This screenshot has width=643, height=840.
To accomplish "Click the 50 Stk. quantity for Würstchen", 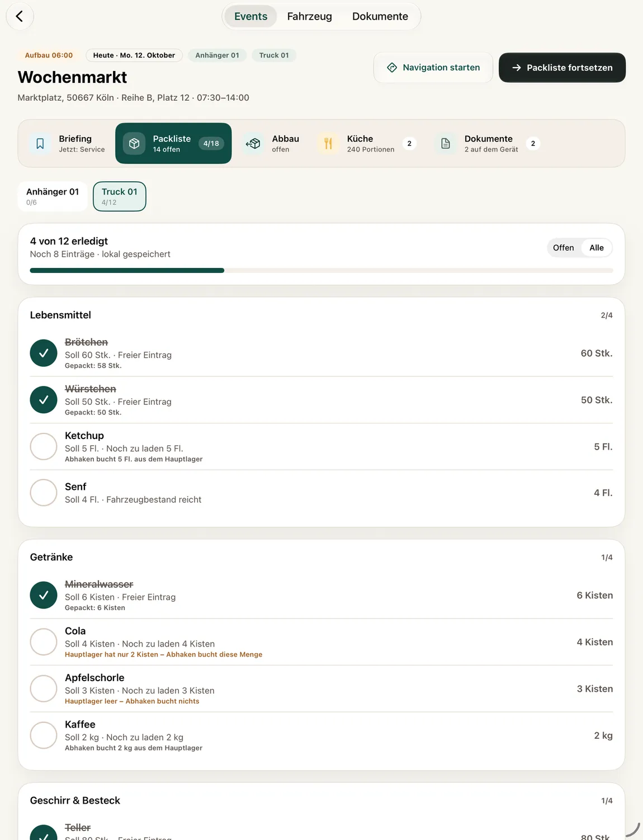I will point(597,400).
